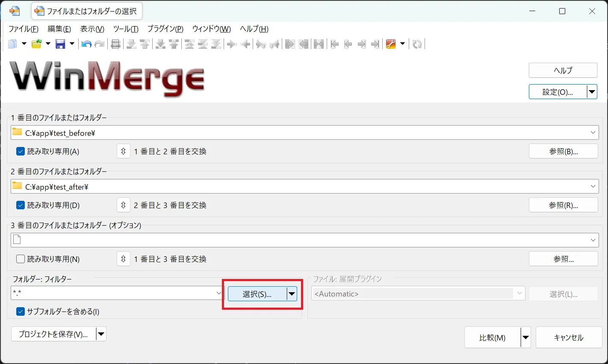Go to the Current Difference icon
This screenshot has width=608, height=364.
(x=203, y=44)
